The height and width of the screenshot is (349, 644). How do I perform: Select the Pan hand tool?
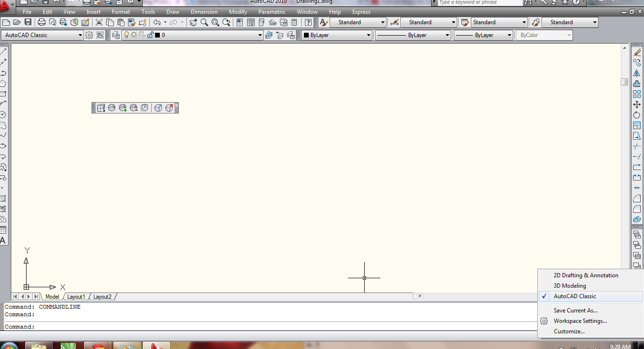point(193,22)
